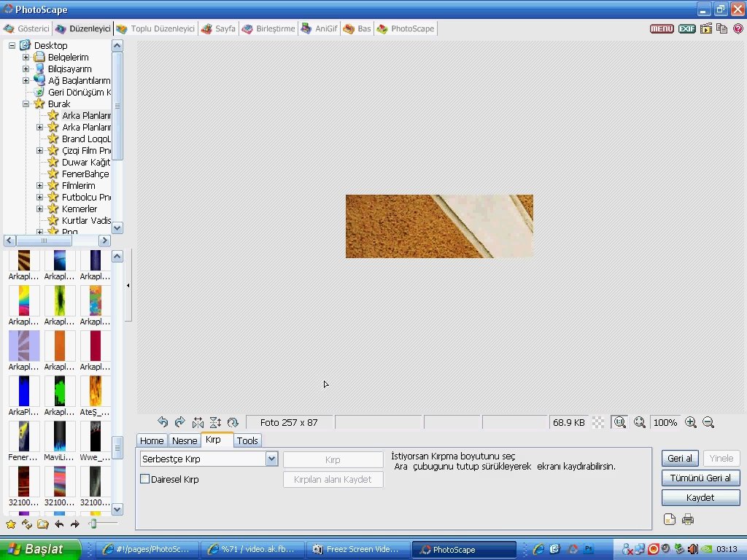Adjust the thumbnail size slider
Image resolution: width=747 pixels, height=560 pixels.
pyautogui.click(x=93, y=524)
